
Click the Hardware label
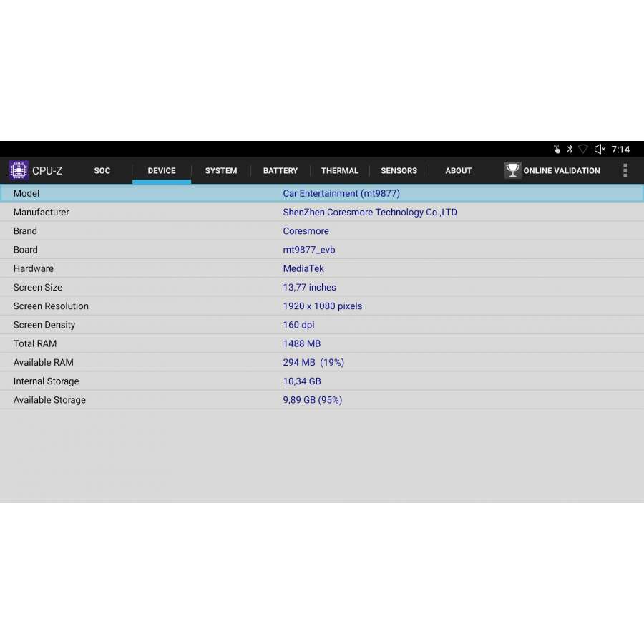pos(33,268)
